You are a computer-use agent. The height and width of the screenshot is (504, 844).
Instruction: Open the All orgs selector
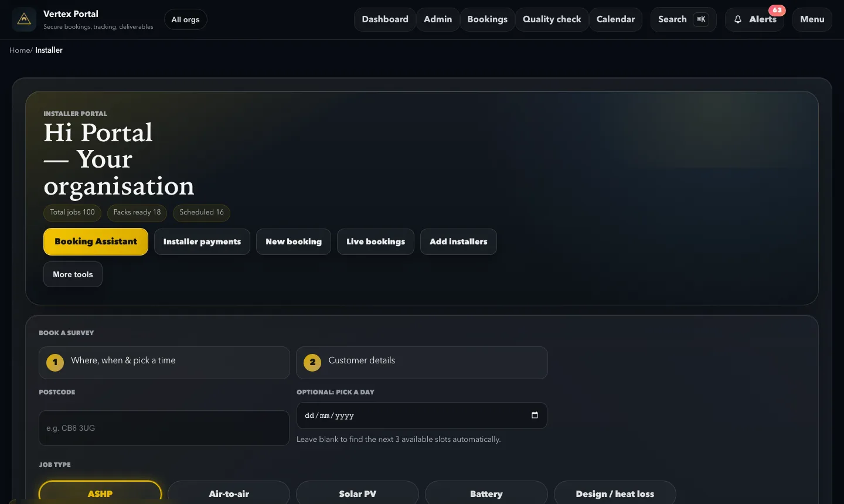click(185, 19)
